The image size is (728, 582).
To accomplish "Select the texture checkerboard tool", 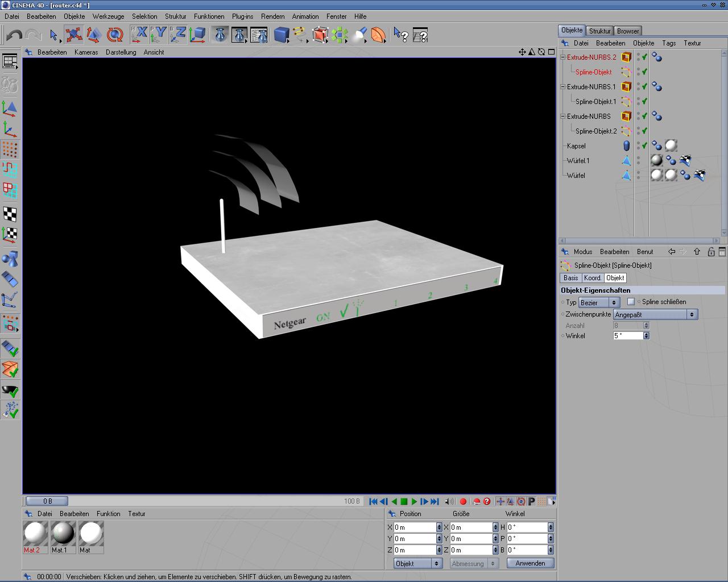I will click(10, 214).
